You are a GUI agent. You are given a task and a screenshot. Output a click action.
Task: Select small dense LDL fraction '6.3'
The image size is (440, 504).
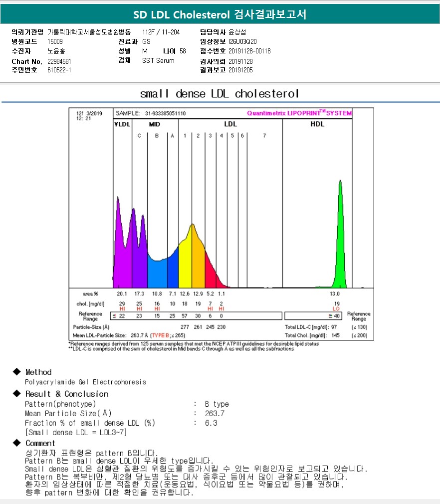click(x=211, y=423)
